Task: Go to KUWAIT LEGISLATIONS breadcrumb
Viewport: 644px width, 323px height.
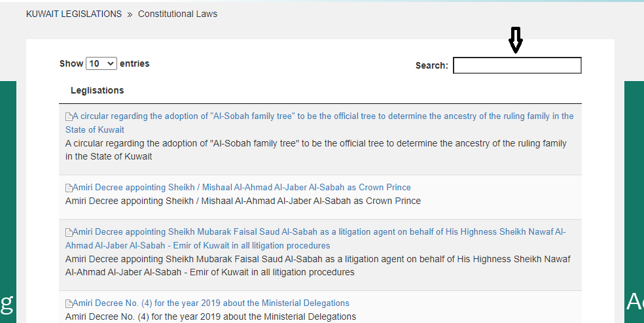Action: [74, 14]
